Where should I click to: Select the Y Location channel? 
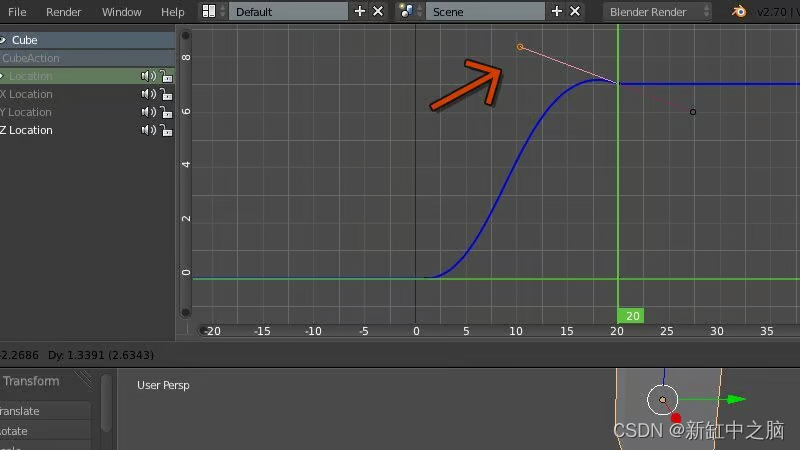26,112
